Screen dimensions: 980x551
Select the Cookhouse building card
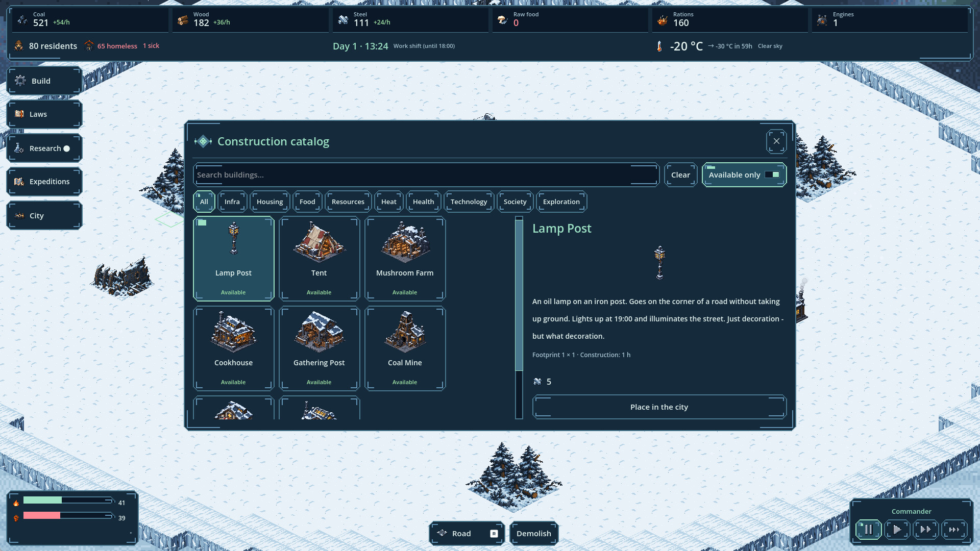(x=234, y=348)
